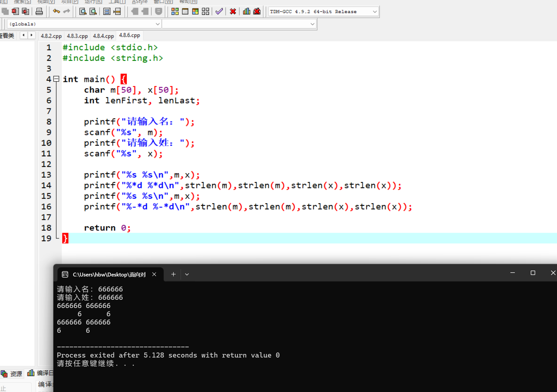Click the printf with "%*d %*d\n" format
Viewport: 557px width, 392px height.
click(x=243, y=185)
